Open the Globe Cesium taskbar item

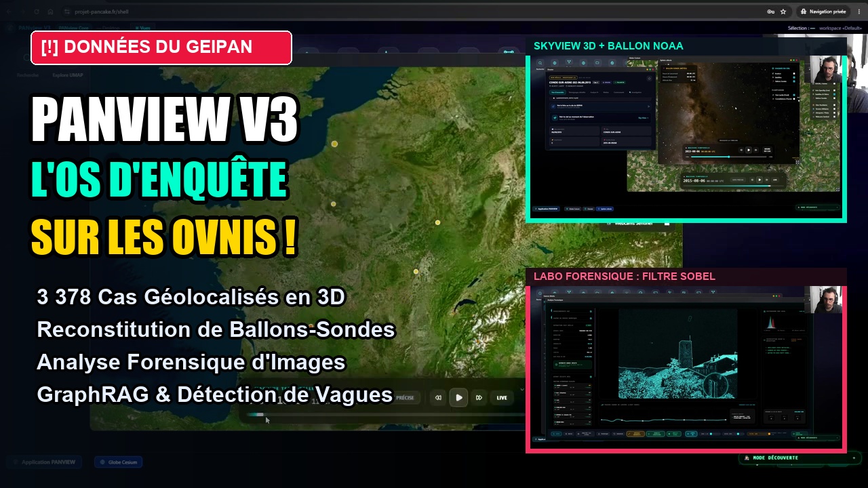[x=119, y=462]
